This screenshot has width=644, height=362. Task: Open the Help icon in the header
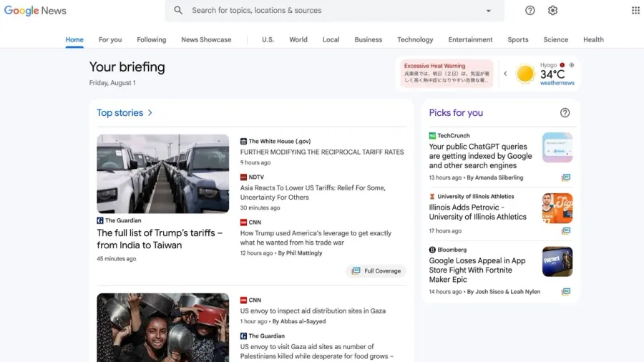(x=530, y=10)
